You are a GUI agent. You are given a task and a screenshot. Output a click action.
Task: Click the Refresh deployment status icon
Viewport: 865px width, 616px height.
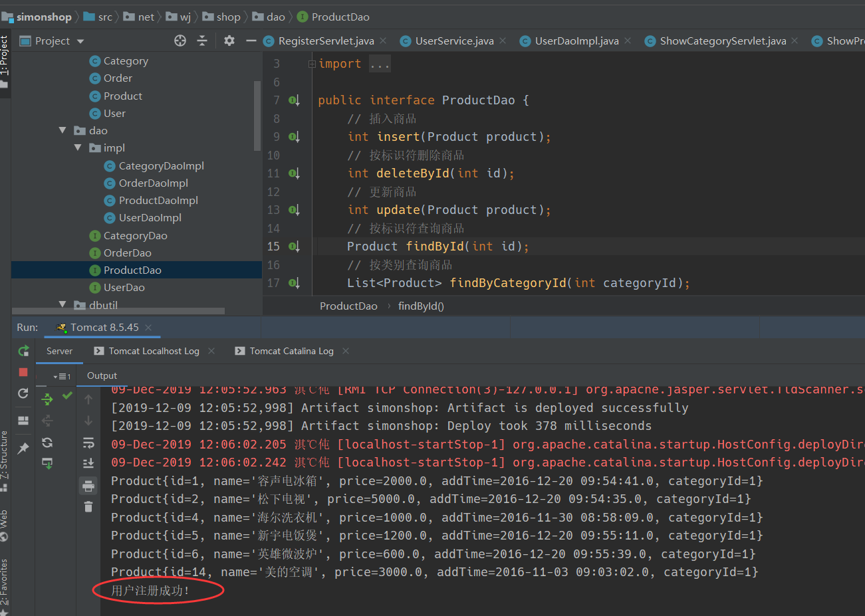(47, 443)
